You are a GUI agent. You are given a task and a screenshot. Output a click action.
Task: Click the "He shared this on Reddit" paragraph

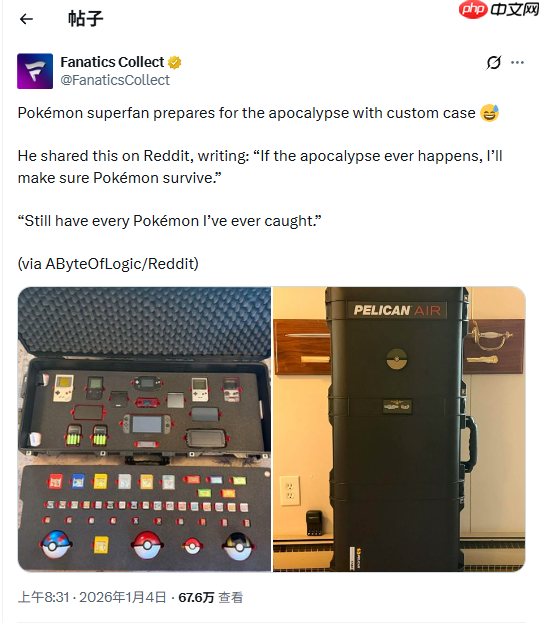click(x=260, y=167)
